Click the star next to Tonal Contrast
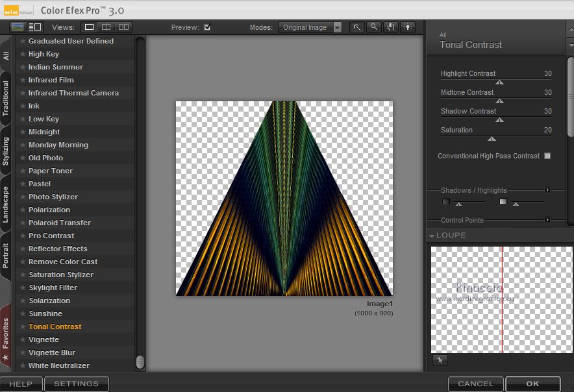Viewport: 574px width, 392px height. [x=23, y=326]
